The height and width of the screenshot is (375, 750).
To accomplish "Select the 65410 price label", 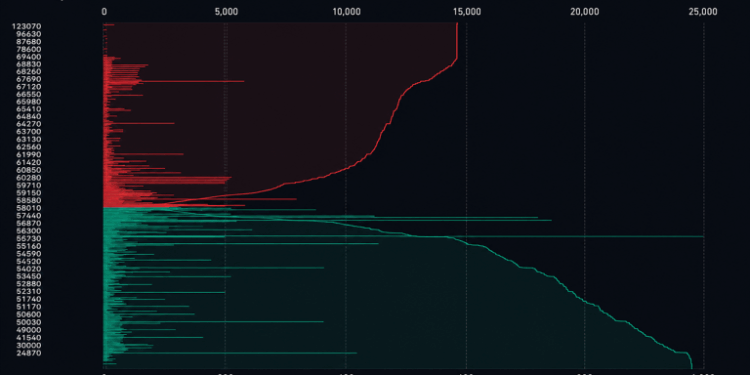I will point(28,109).
